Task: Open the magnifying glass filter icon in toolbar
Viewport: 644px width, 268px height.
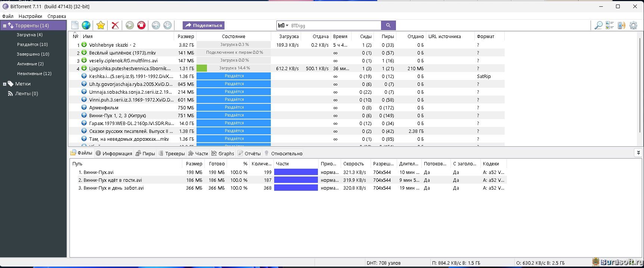Action: [598, 25]
